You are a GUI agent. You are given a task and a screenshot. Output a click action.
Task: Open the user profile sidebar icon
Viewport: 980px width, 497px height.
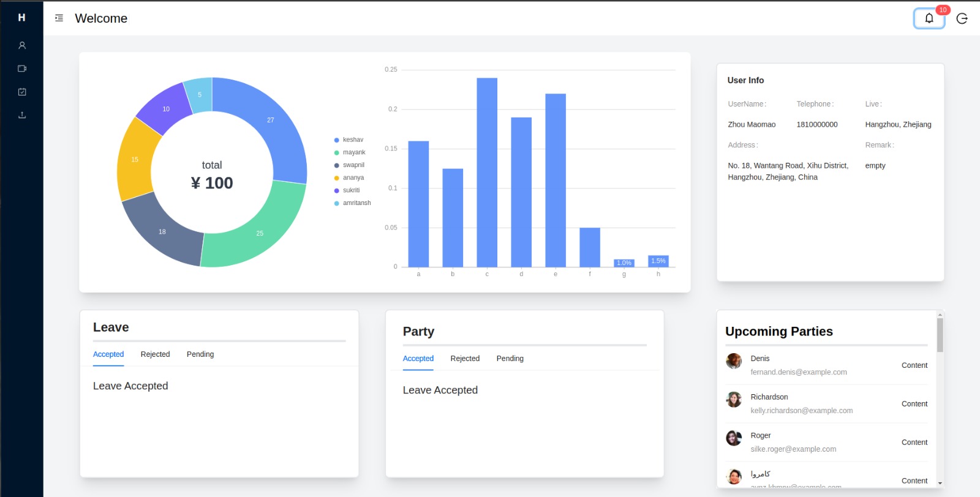[22, 45]
